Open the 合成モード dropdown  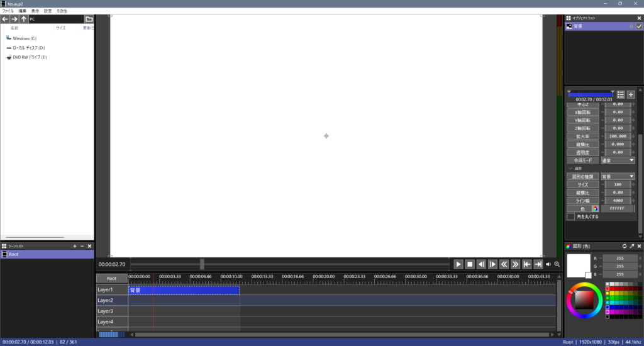[x=618, y=160]
